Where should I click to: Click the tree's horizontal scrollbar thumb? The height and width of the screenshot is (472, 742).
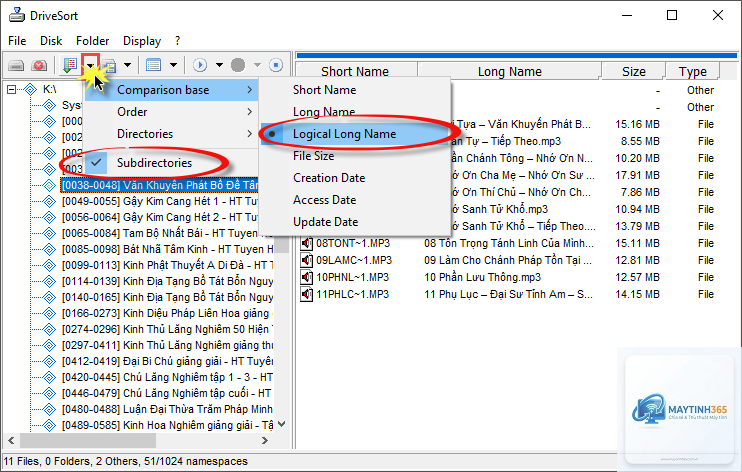pyautogui.click(x=88, y=440)
